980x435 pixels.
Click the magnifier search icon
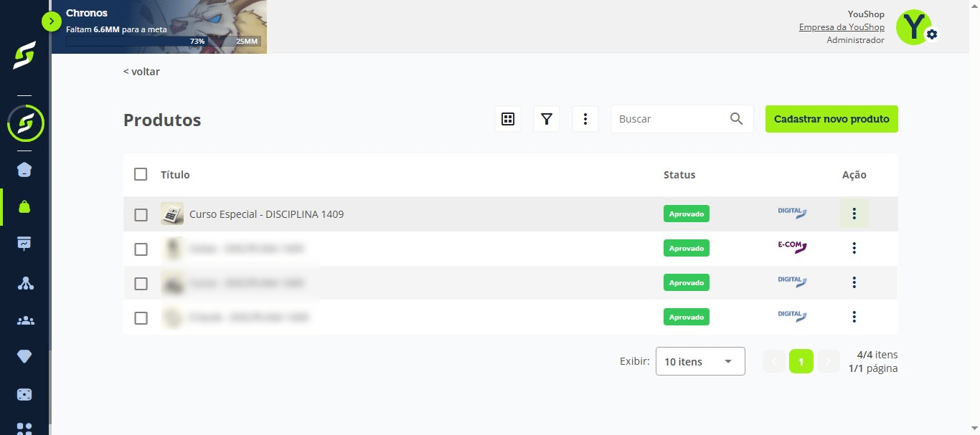(736, 119)
